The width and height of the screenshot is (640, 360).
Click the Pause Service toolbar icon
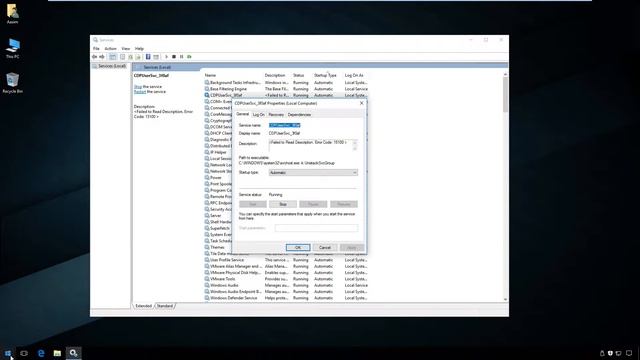pos(182,57)
